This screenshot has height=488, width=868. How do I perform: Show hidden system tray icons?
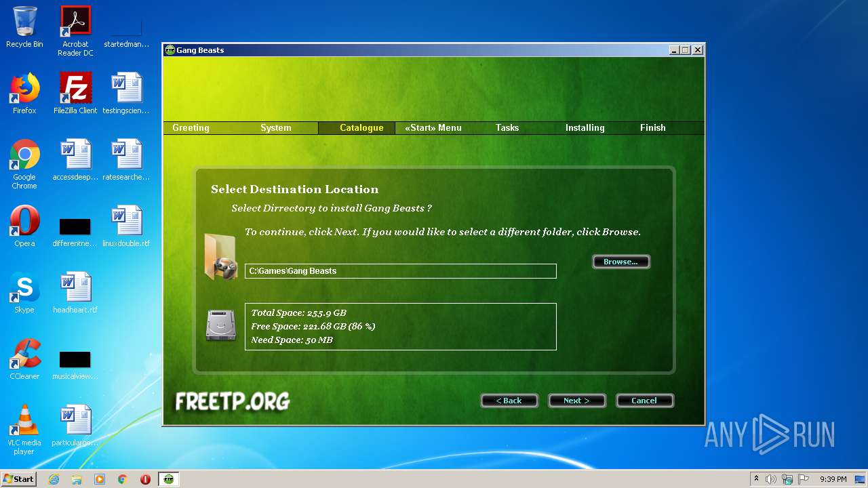point(756,479)
